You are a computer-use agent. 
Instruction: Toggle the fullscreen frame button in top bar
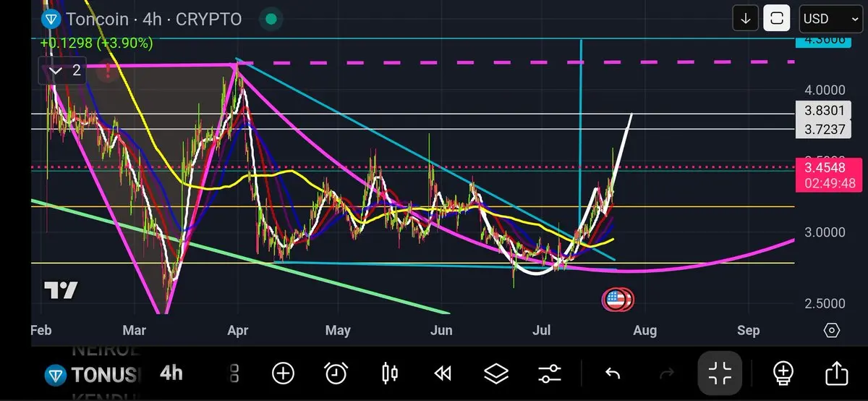tap(777, 19)
